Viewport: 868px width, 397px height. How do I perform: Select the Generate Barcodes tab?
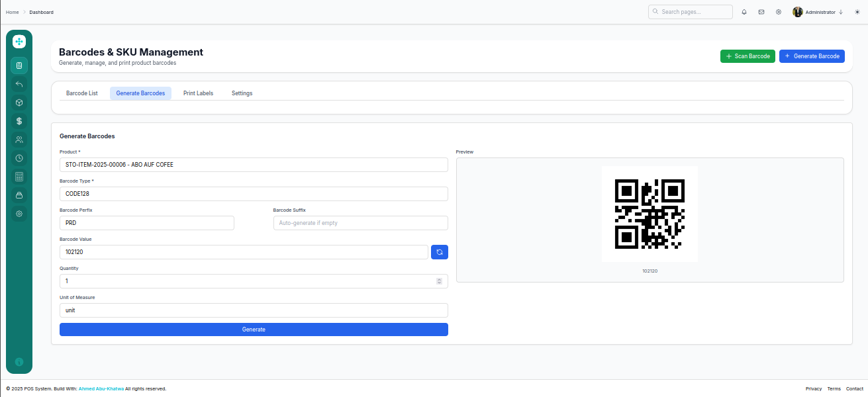140,93
